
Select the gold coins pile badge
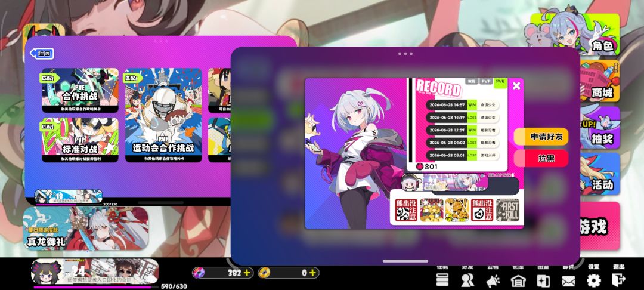(432, 210)
